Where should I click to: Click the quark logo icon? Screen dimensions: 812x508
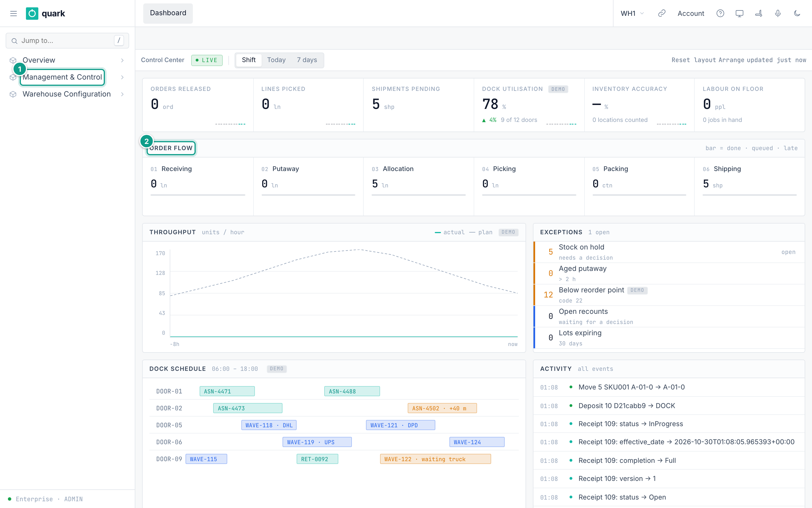tap(32, 14)
